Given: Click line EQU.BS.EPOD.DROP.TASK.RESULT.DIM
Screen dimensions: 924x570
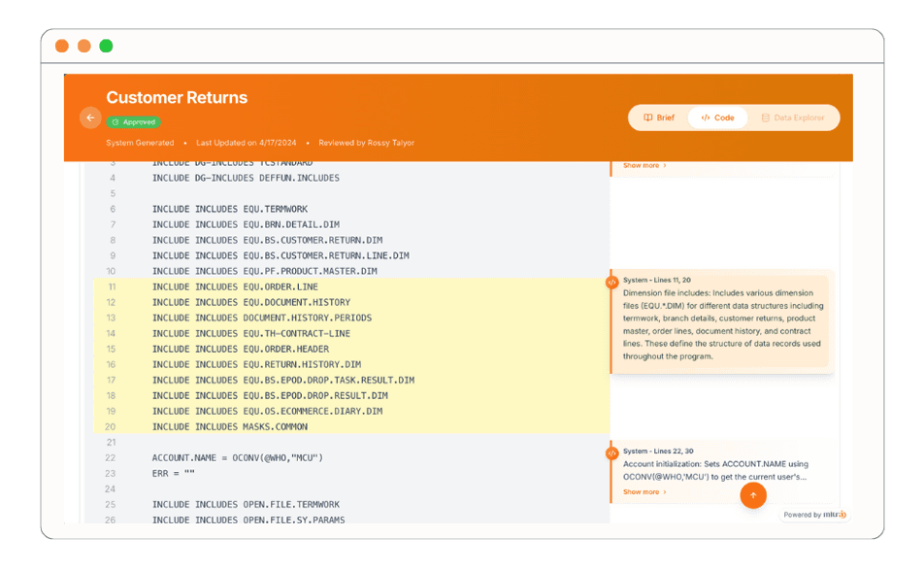Looking at the screenshot, I should (x=283, y=381).
